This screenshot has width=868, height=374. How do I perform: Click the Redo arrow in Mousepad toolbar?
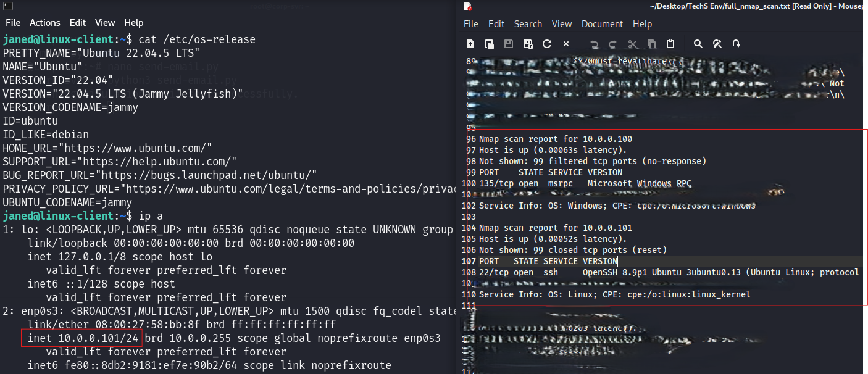[613, 44]
